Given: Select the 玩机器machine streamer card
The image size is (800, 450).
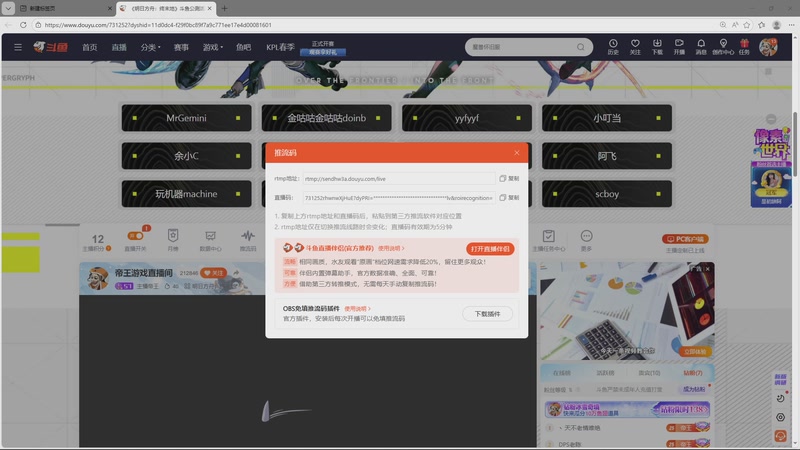Looking at the screenshot, I should [186, 194].
